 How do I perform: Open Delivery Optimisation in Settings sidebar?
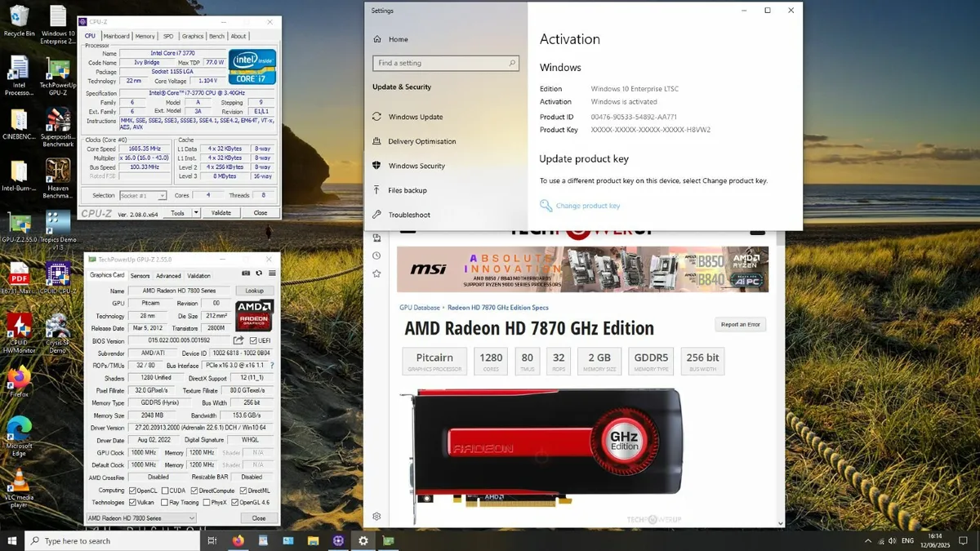click(422, 141)
